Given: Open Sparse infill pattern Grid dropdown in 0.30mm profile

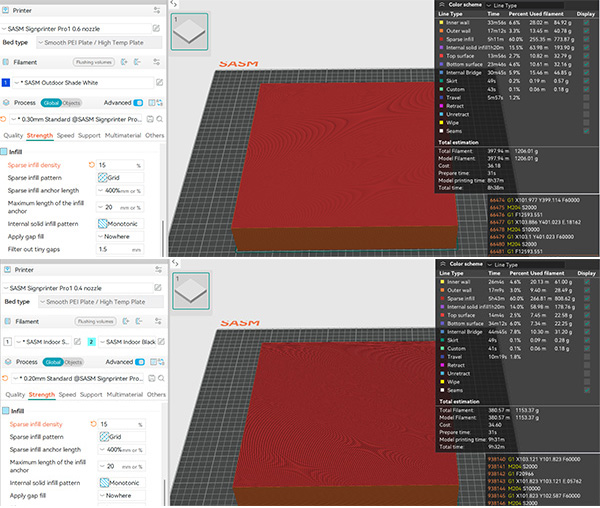Looking at the screenshot, I should (x=120, y=177).
